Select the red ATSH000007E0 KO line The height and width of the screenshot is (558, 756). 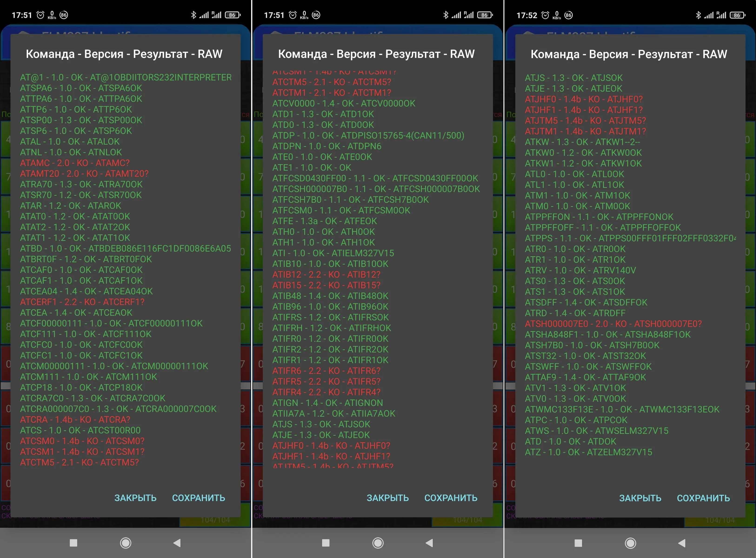(613, 324)
